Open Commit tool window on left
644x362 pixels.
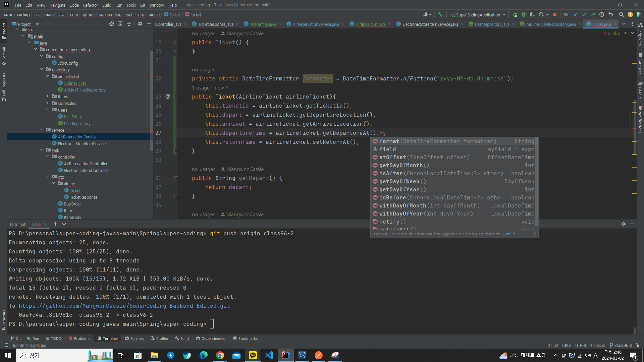[4, 56]
